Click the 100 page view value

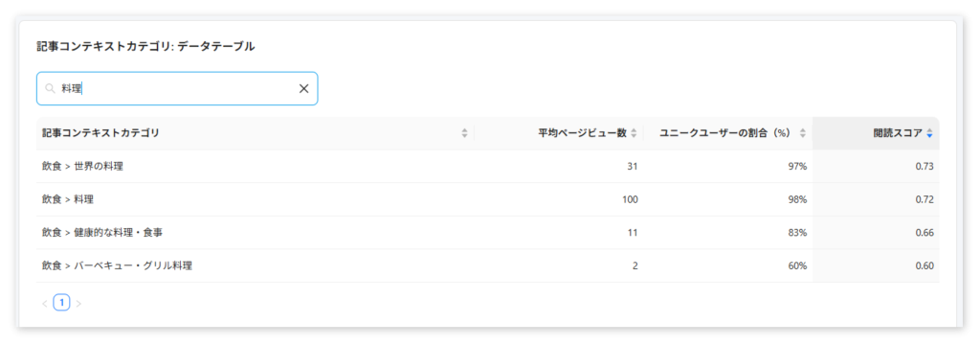click(630, 199)
